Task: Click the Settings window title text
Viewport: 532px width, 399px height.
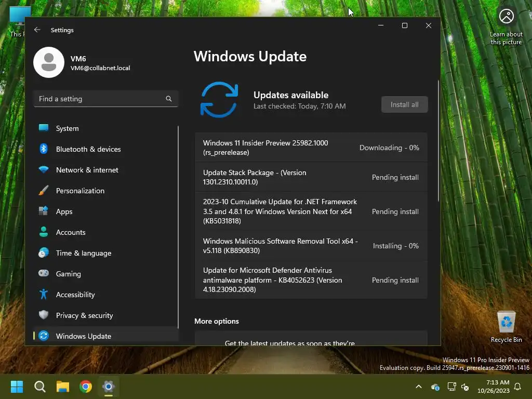Action: [62, 30]
